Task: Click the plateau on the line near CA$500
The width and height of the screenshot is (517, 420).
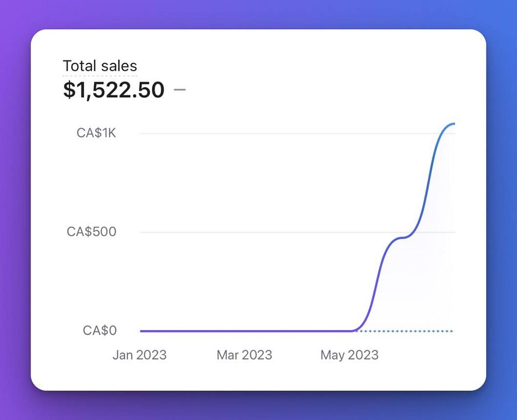Action: 403,238
